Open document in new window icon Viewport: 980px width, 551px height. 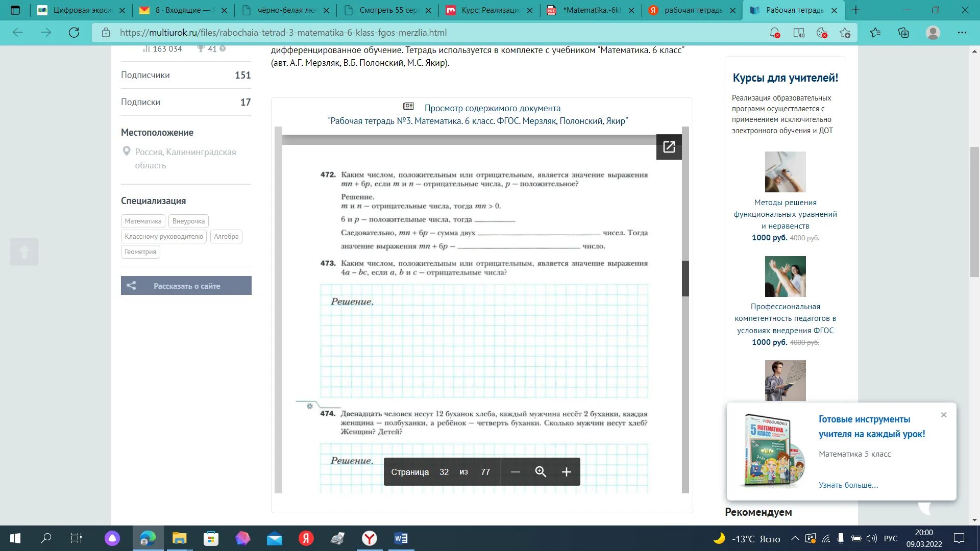pos(669,147)
